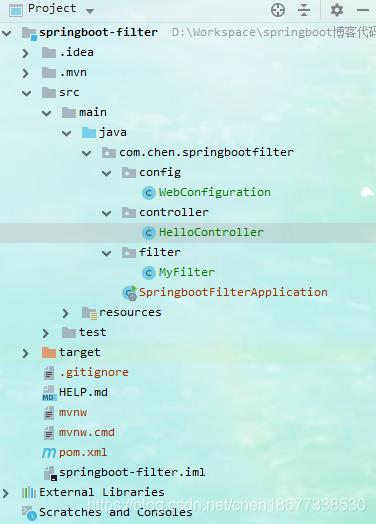The height and width of the screenshot is (524, 376).
Task: Select the .gitignore file
Action: click(x=94, y=372)
